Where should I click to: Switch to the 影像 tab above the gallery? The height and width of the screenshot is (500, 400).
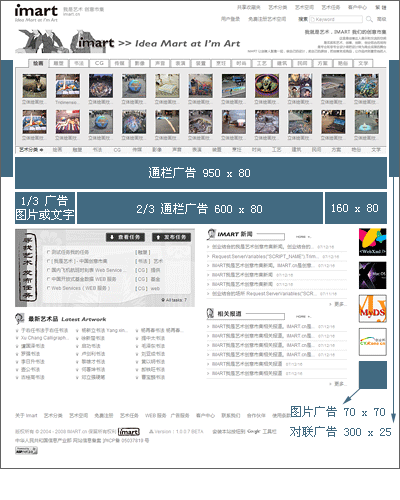pyautogui.click(x=140, y=63)
